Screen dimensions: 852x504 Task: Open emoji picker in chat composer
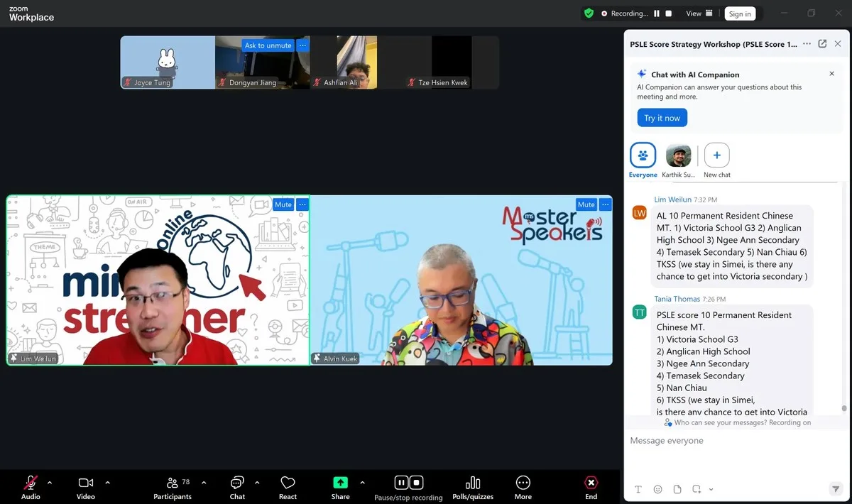657,489
